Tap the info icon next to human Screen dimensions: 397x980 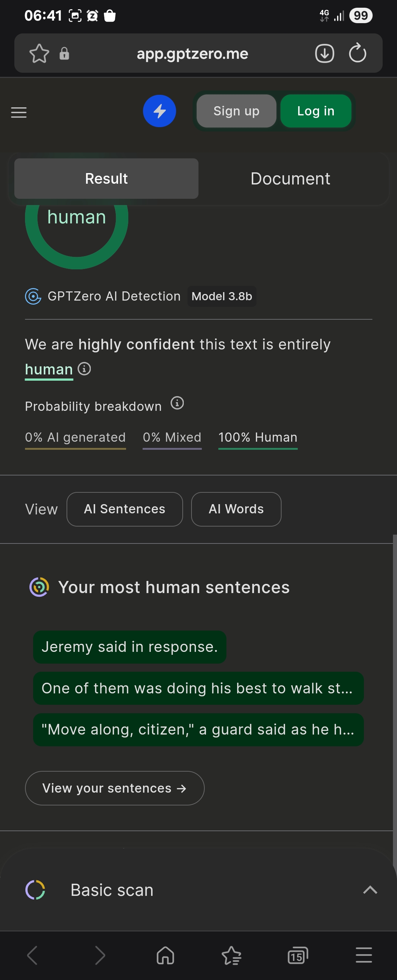click(85, 369)
